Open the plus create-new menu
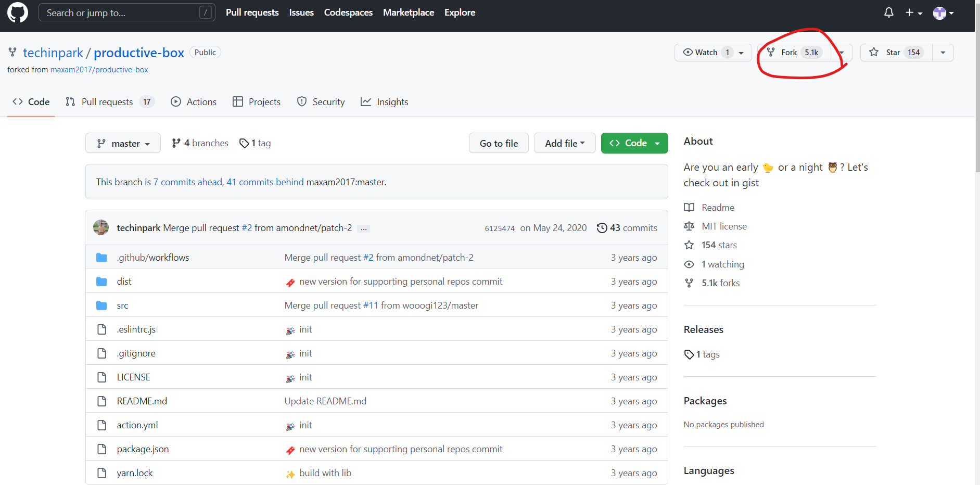 pyautogui.click(x=913, y=12)
